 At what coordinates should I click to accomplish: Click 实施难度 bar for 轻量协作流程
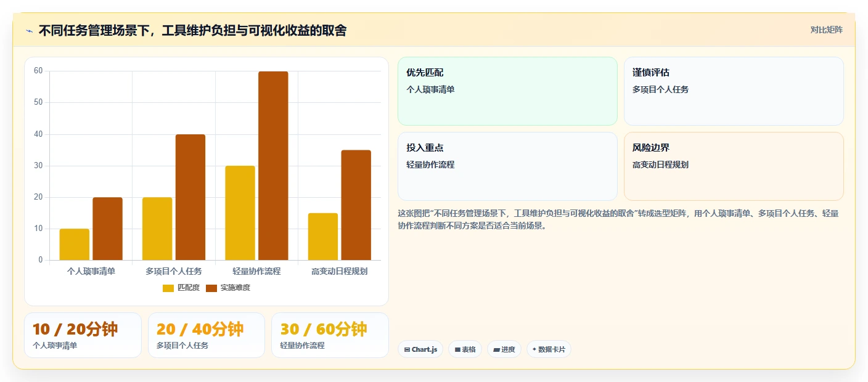click(x=273, y=166)
